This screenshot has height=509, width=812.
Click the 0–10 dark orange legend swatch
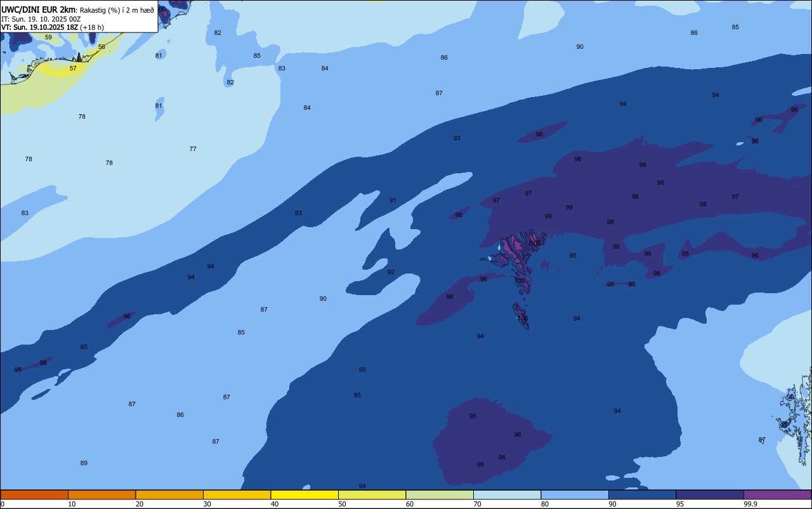[x=34, y=494]
